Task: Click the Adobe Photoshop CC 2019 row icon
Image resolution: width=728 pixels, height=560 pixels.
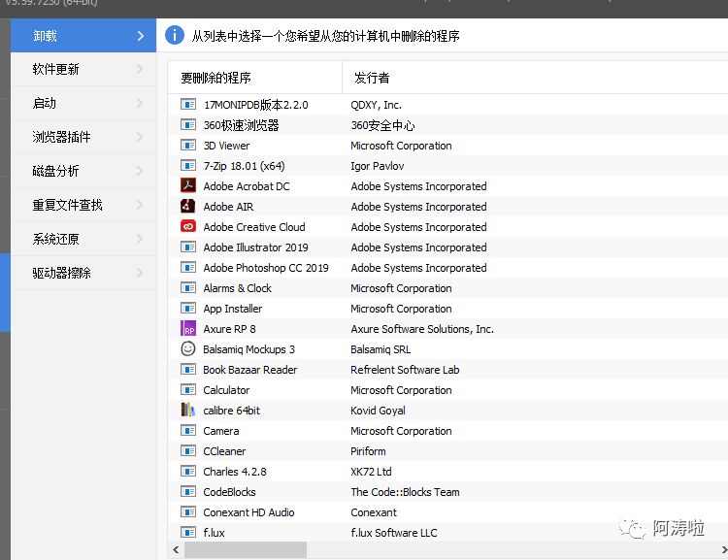Action: point(188,268)
